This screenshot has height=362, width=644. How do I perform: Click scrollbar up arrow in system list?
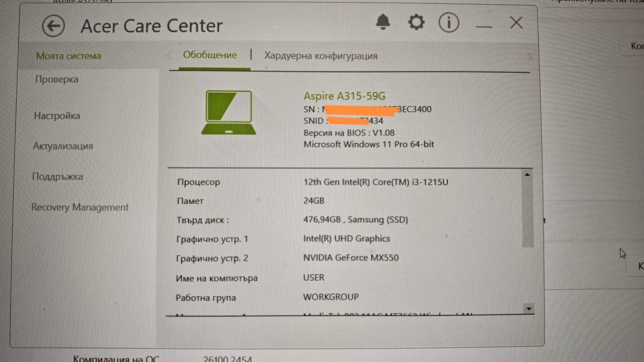(527, 175)
